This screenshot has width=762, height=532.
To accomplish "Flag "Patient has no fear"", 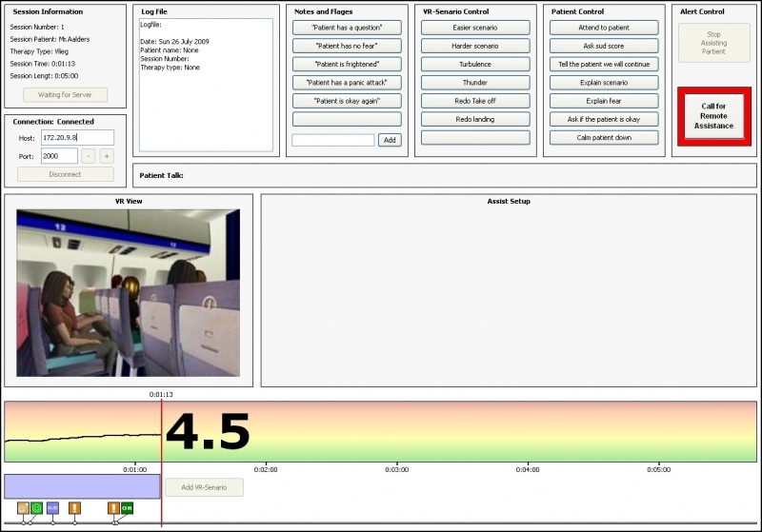I will click(x=347, y=46).
